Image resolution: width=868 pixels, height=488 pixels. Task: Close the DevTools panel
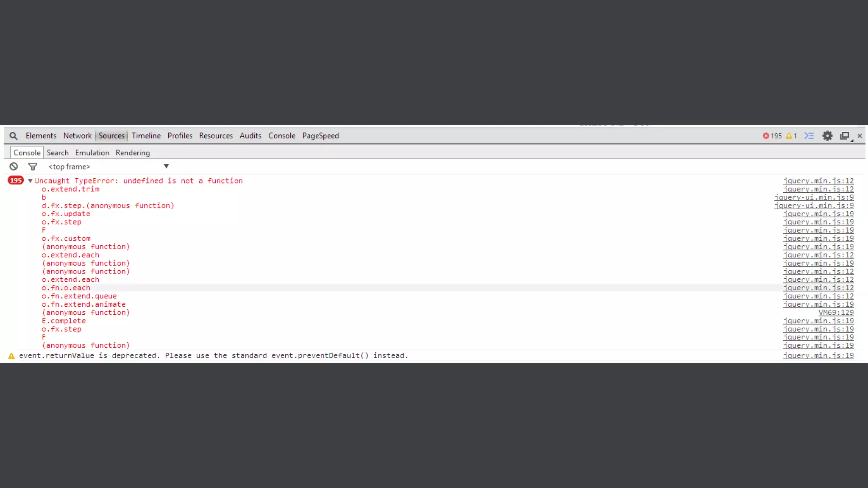(860, 136)
